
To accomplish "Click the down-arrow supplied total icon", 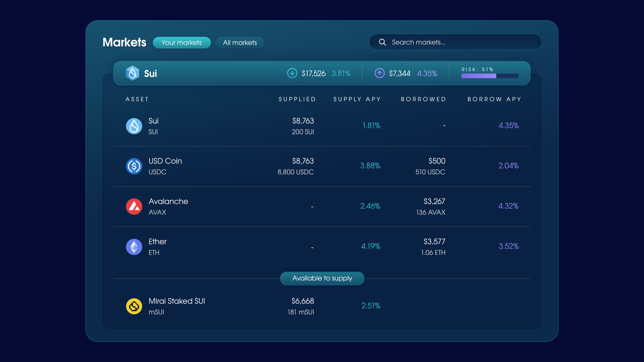I will click(292, 73).
